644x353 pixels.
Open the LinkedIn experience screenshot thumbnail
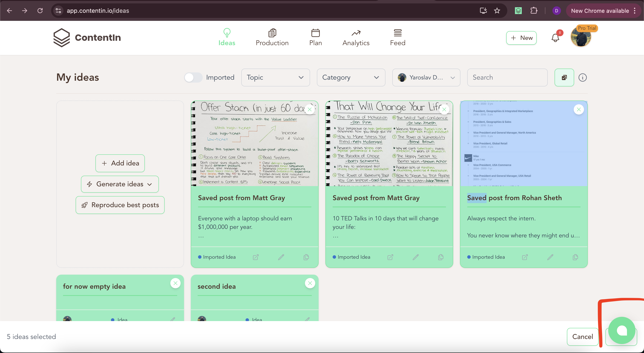(x=524, y=143)
